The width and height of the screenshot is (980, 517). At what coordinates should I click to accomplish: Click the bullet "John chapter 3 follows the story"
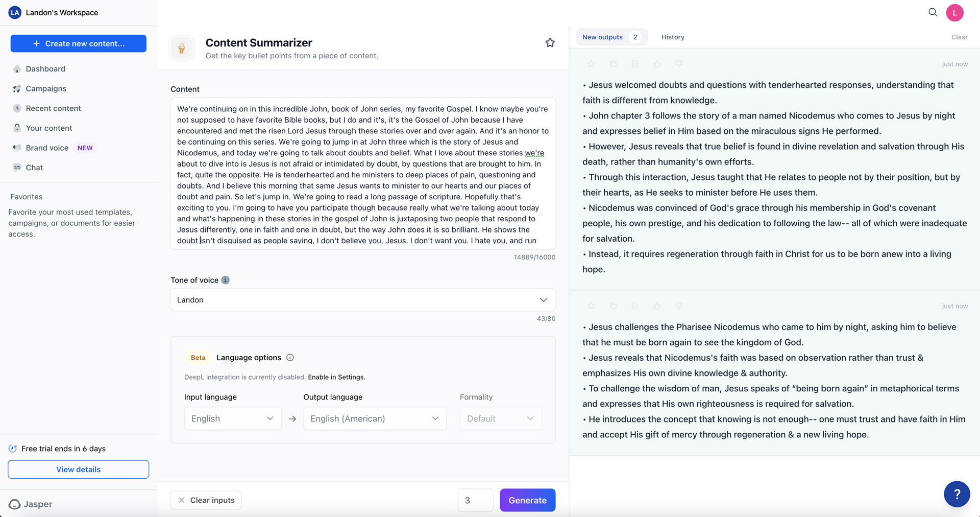click(x=769, y=123)
